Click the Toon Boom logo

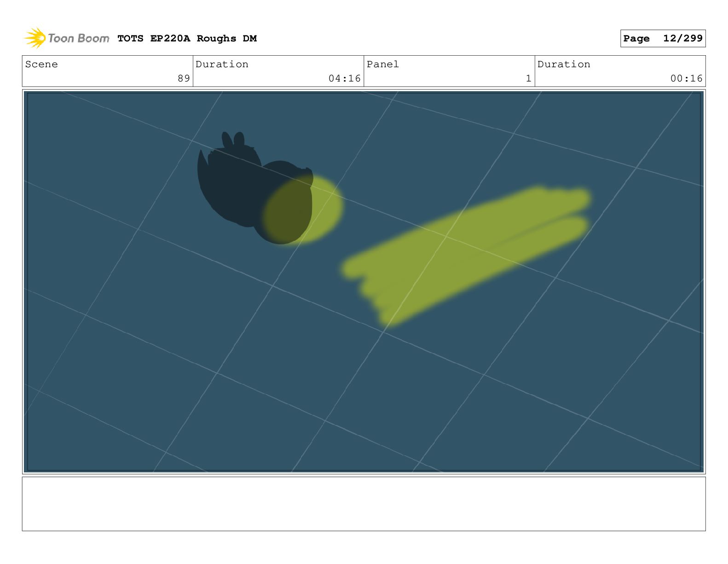67,38
